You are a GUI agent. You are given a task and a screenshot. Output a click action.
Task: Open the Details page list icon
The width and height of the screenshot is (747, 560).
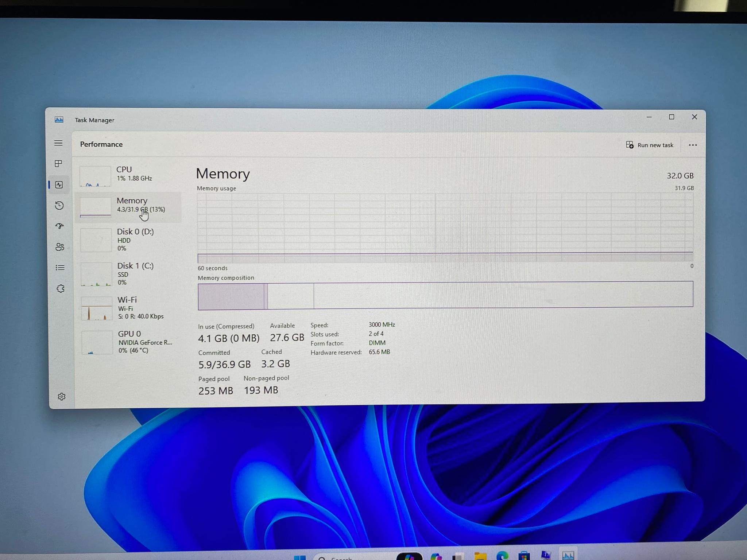[x=60, y=268]
